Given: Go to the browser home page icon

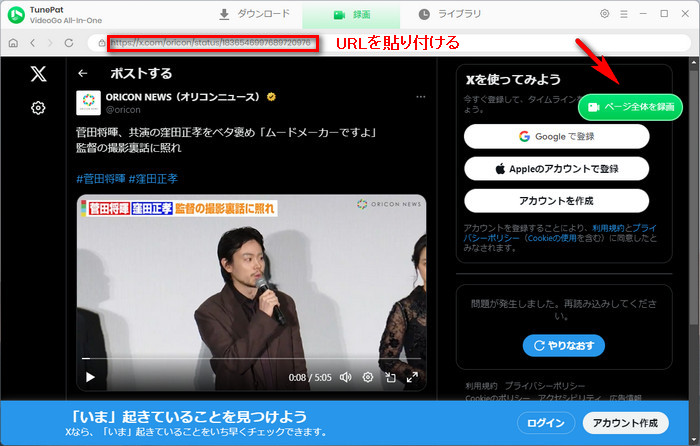Looking at the screenshot, I should coord(13,43).
